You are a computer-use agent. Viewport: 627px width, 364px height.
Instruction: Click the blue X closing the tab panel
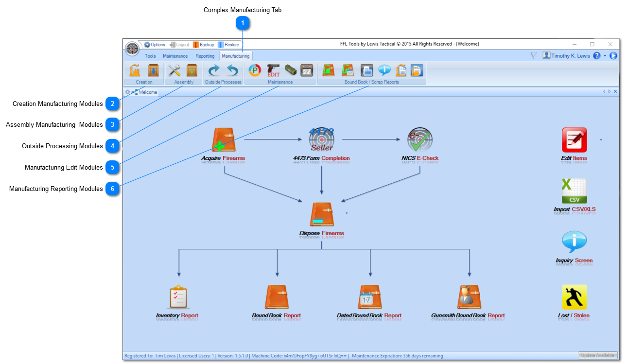point(615,91)
